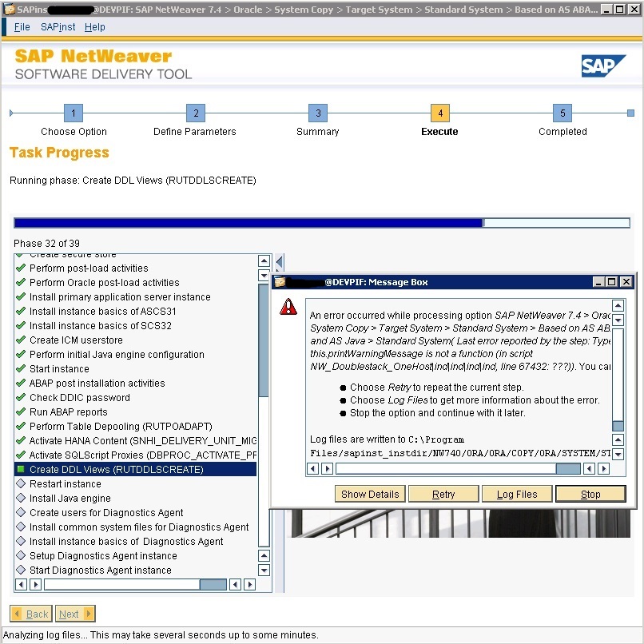644x644 pixels.
Task: Click Message Box horizontal scrollbar thumb
Action: (x=568, y=469)
